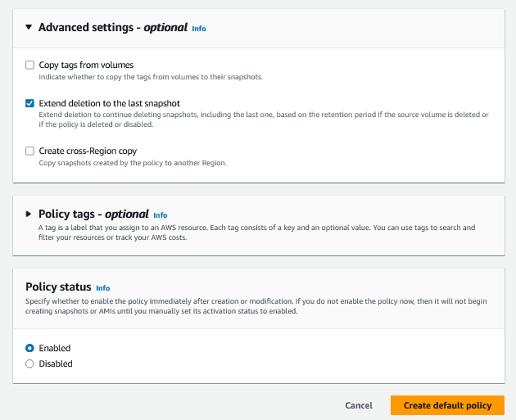
Task: Enable "Create cross-Region copy"
Action: (29, 150)
